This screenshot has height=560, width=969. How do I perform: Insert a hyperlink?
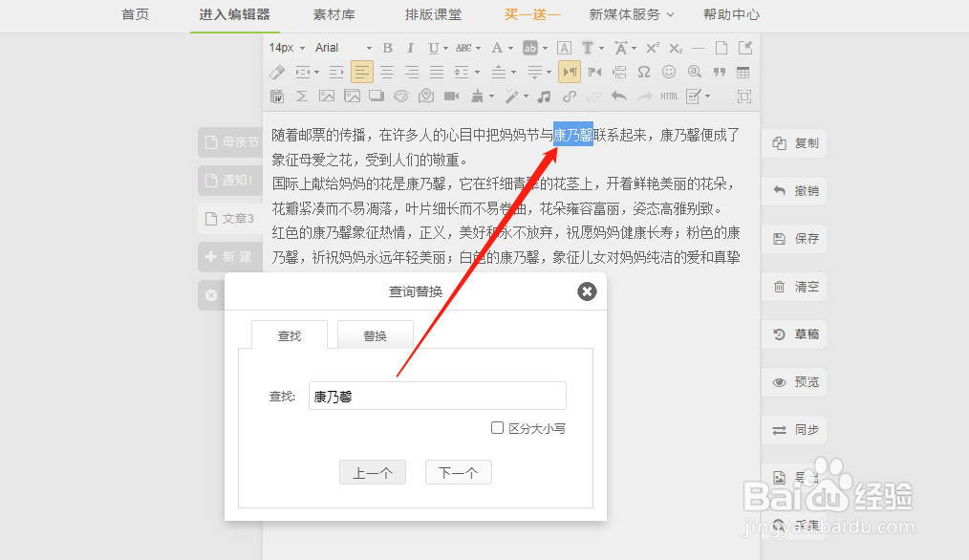pos(570,97)
